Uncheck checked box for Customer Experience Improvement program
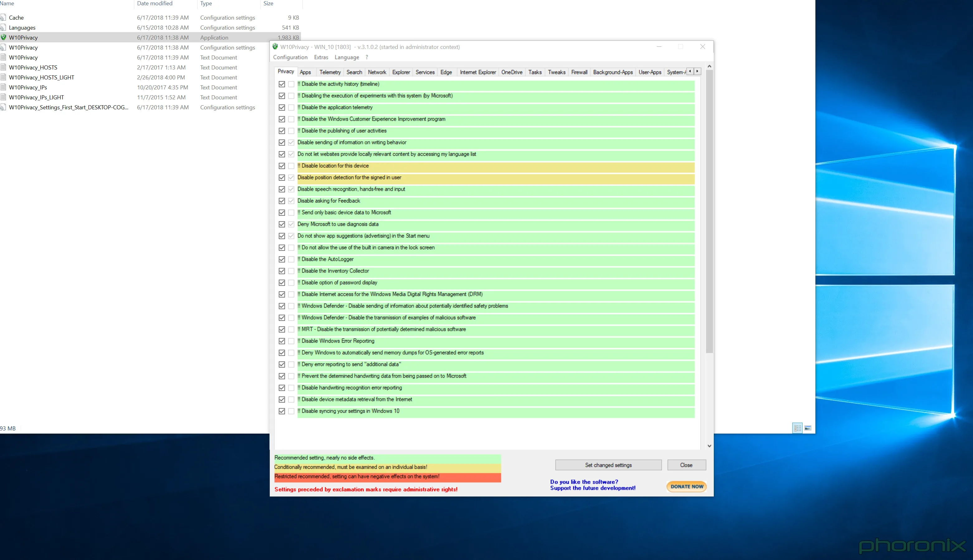Image resolution: width=973 pixels, height=560 pixels. point(282,119)
